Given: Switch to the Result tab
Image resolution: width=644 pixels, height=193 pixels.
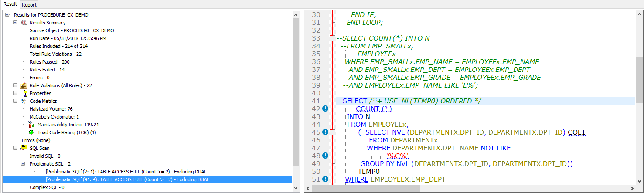Looking at the screenshot, I should click(x=10, y=4).
